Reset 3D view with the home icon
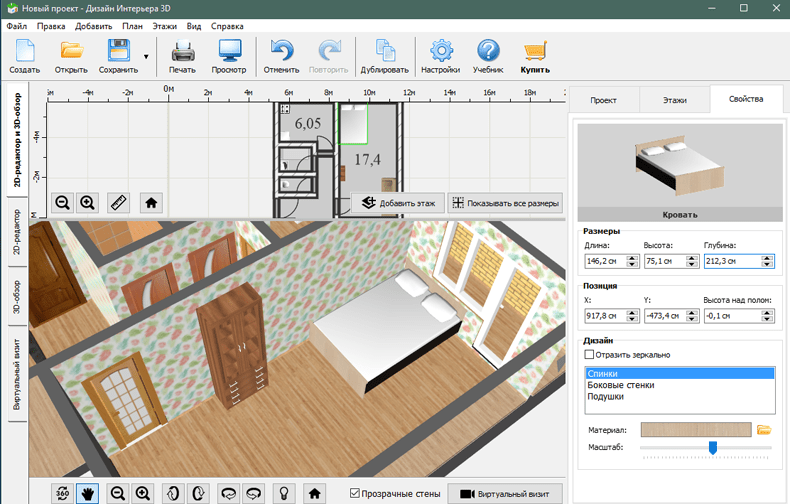Image resolution: width=790 pixels, height=504 pixels. tap(315, 493)
